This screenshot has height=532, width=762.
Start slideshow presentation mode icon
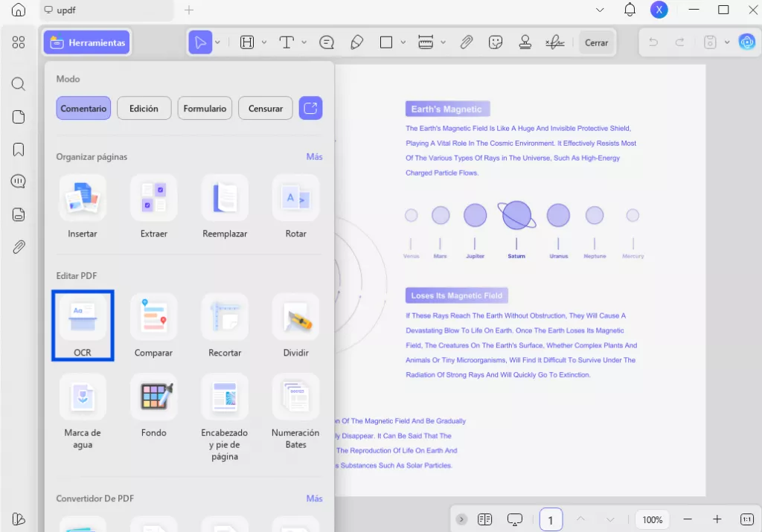(x=515, y=519)
